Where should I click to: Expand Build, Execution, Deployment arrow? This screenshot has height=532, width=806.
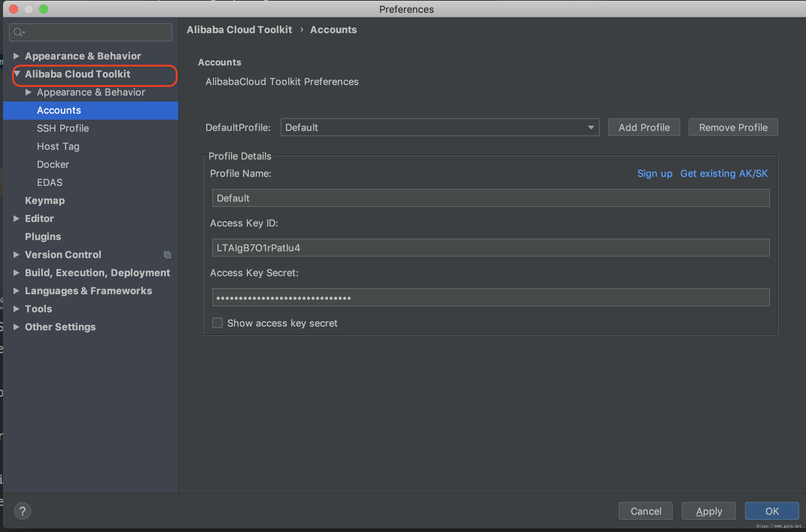(16, 273)
